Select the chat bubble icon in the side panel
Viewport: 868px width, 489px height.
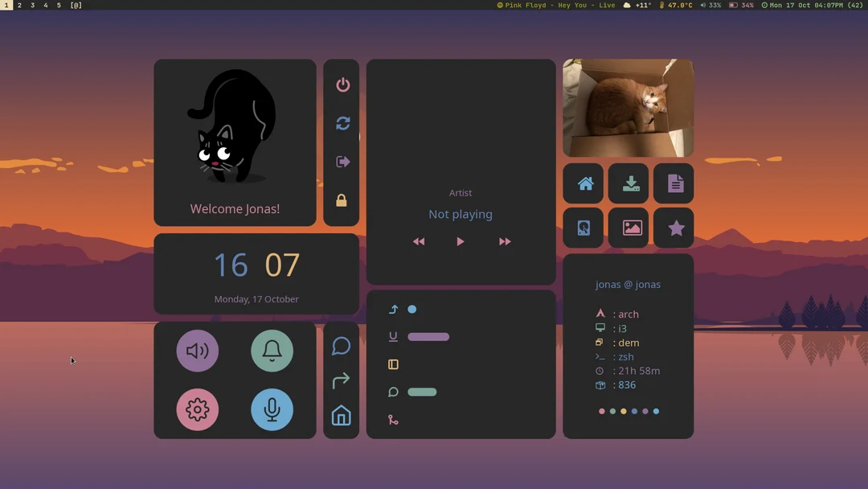[x=341, y=346]
